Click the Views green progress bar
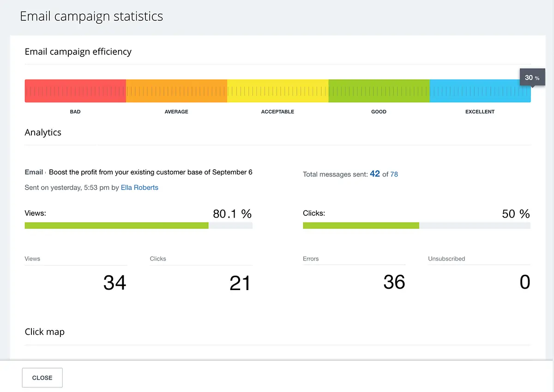The height and width of the screenshot is (392, 554). click(x=116, y=226)
